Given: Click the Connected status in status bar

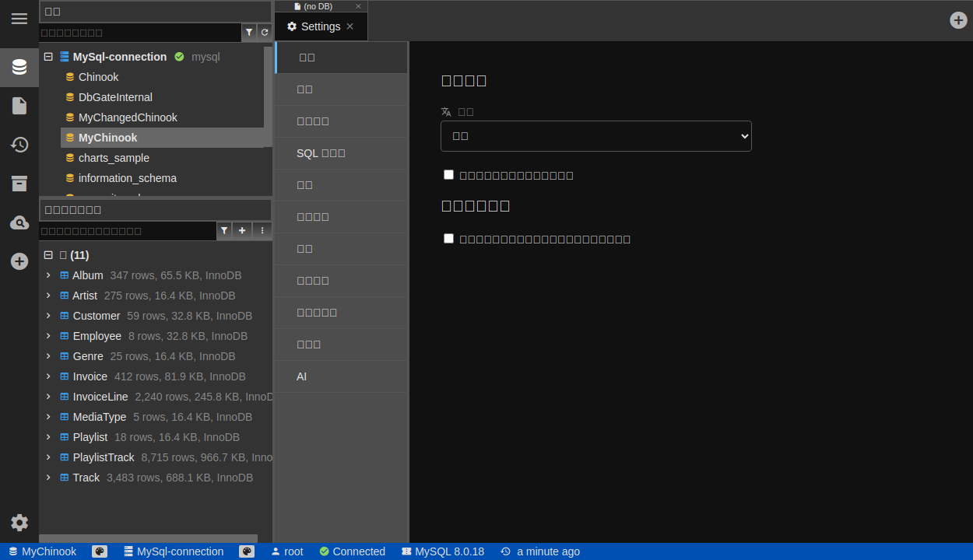Looking at the screenshot, I should (x=352, y=551).
